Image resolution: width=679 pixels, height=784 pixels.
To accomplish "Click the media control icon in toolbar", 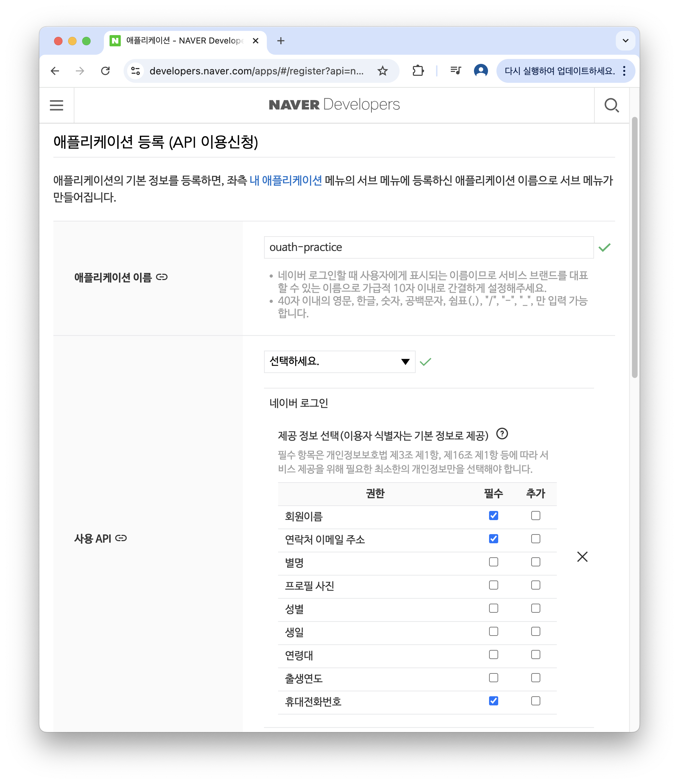I will pyautogui.click(x=455, y=71).
